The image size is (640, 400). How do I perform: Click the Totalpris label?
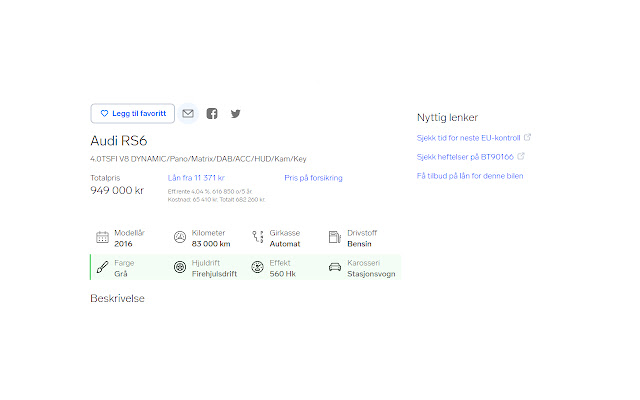pos(105,178)
